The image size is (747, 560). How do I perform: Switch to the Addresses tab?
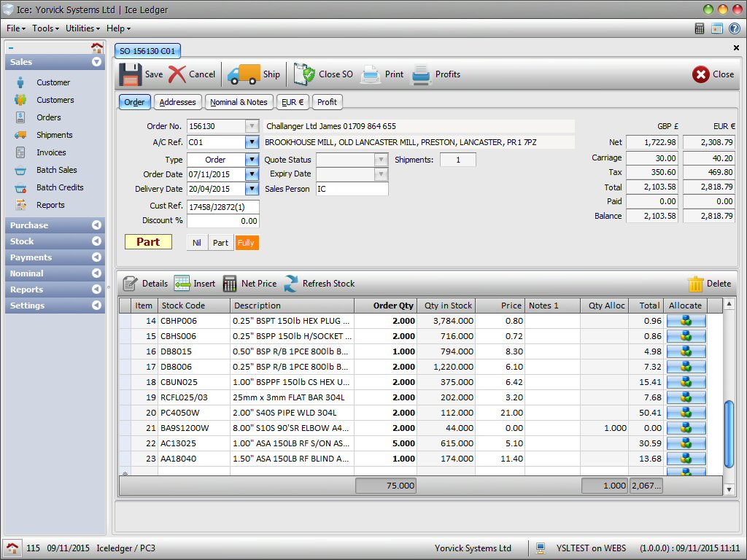(x=177, y=102)
